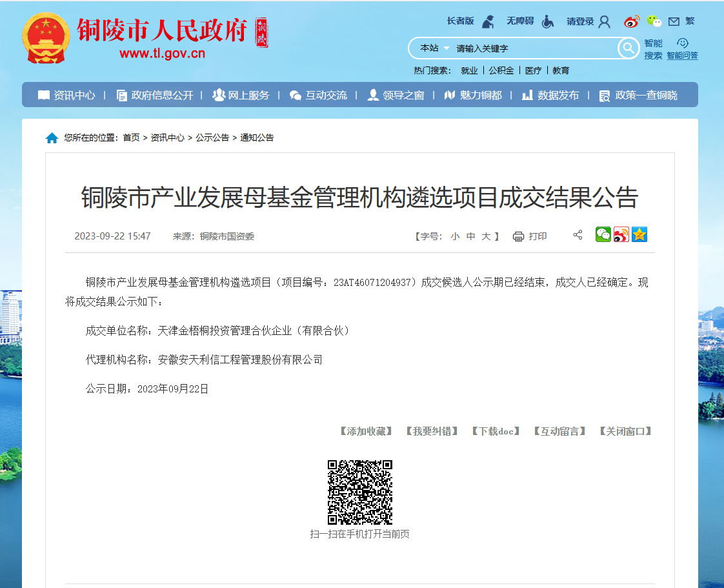
Task: Open the mail envelope icon
Action: (674, 21)
